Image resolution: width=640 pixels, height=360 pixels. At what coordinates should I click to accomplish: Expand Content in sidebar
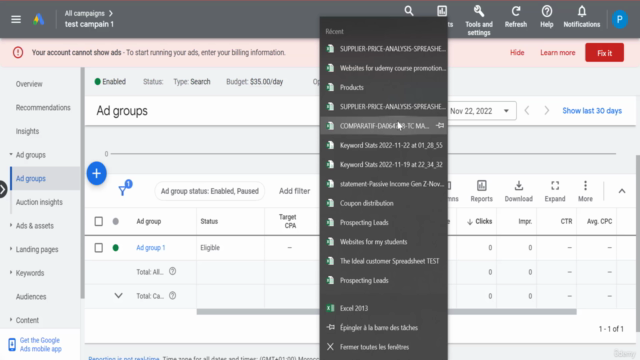pos(11,320)
